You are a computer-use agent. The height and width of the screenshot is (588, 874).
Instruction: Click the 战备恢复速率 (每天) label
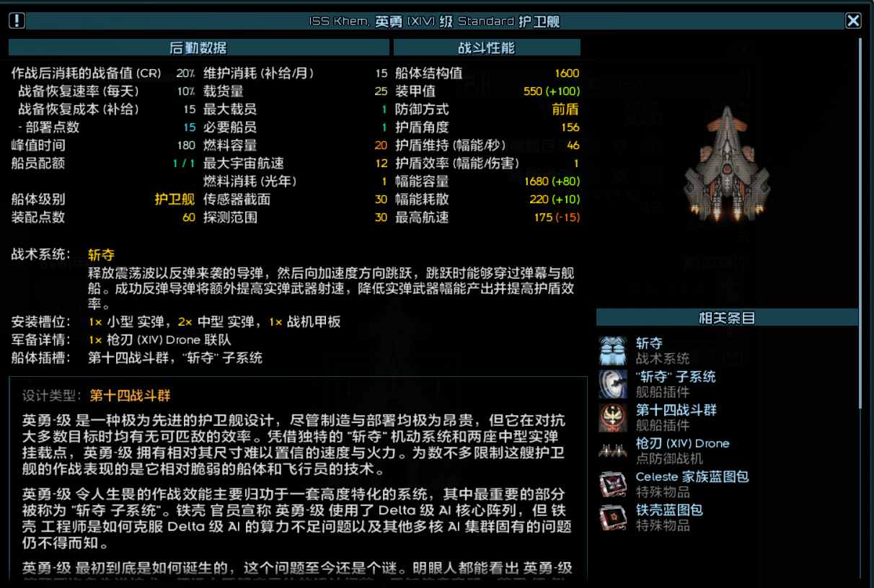(79, 92)
